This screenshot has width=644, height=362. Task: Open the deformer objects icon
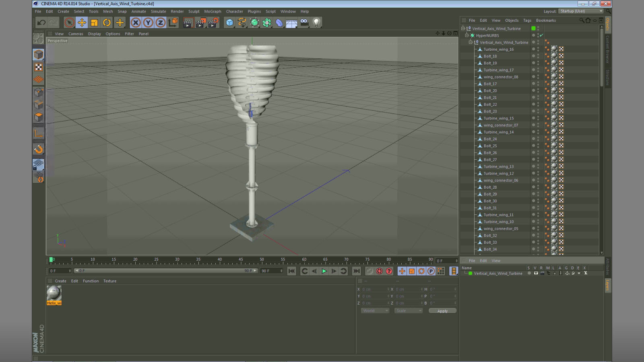pos(279,23)
